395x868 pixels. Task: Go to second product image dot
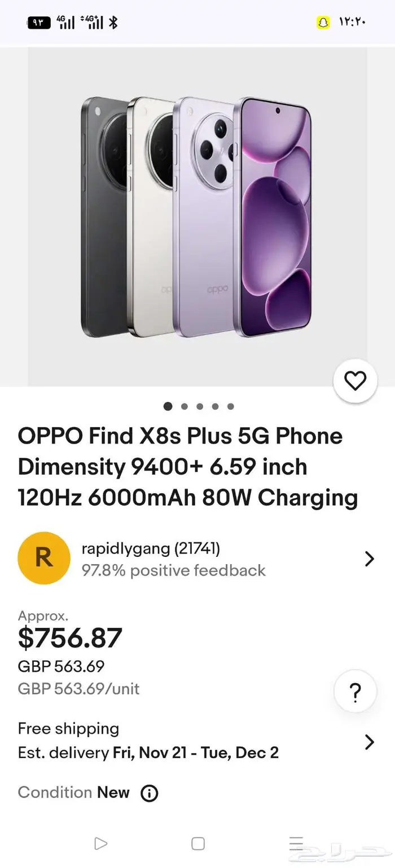[x=184, y=406]
